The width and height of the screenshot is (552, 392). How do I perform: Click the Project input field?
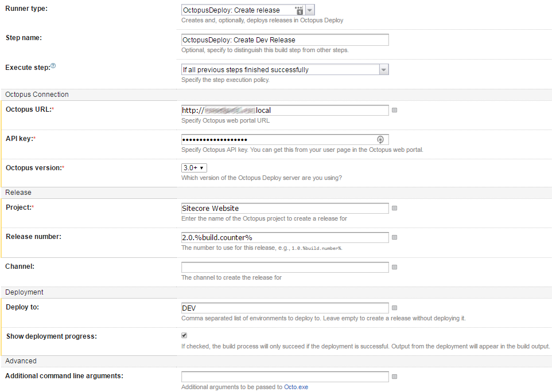pyautogui.click(x=285, y=208)
